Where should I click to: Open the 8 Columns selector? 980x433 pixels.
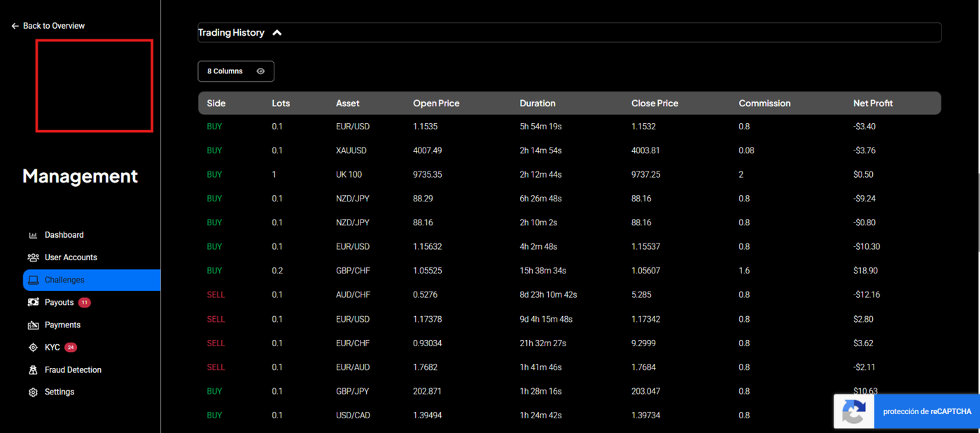(225, 71)
